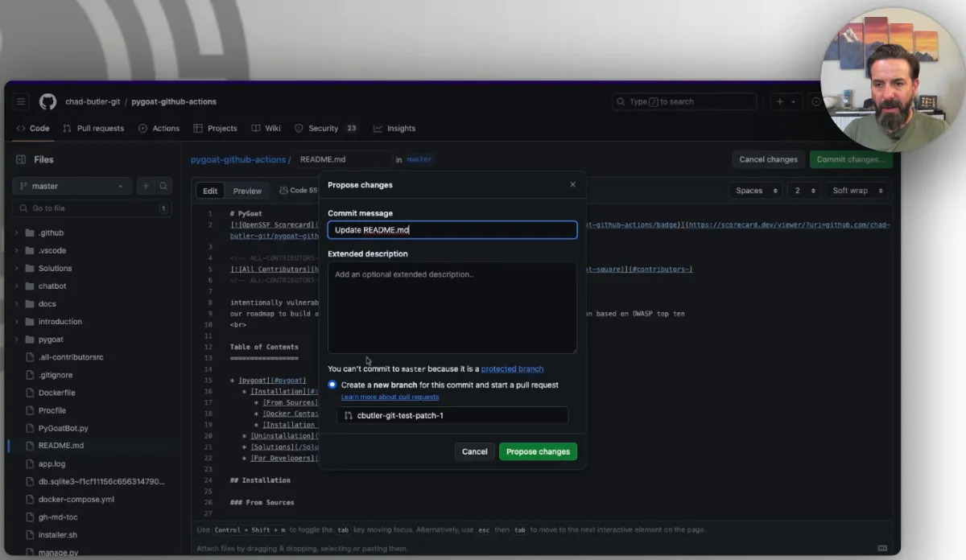Open the Pull requests tab
The image size is (966, 560).
[93, 128]
